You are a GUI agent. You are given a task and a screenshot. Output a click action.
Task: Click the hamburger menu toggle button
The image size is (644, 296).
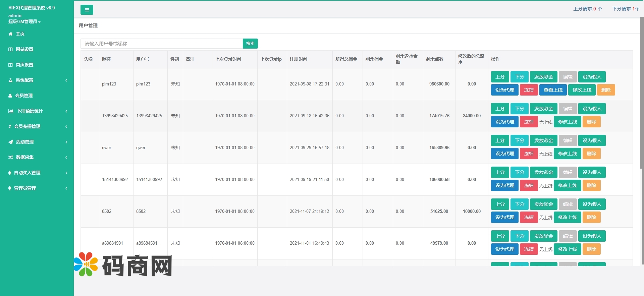click(x=87, y=10)
